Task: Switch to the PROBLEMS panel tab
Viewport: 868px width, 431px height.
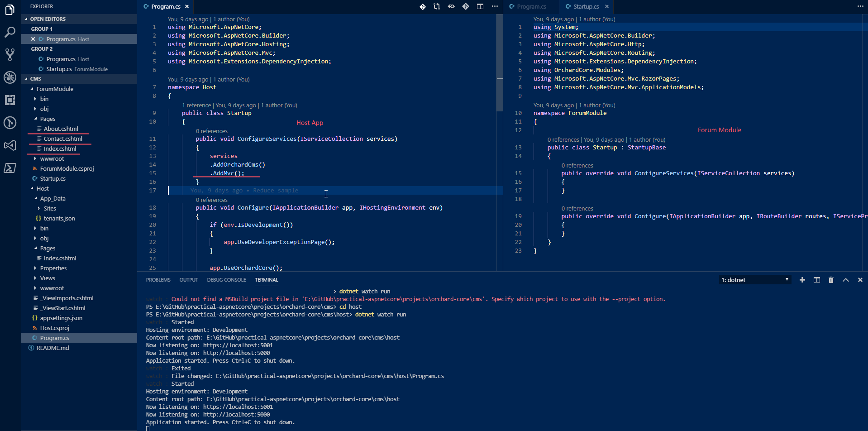Action: pyautogui.click(x=158, y=280)
